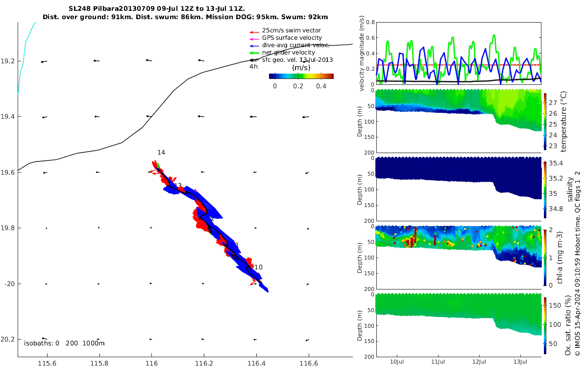588x368 pixels.
Task: Click the "10Jul" time axis tick
Action: 397,362
